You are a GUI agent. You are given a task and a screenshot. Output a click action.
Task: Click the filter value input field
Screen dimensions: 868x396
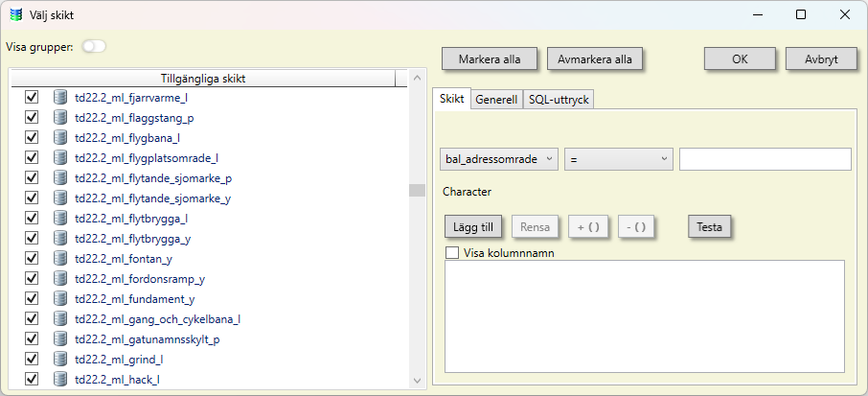coord(765,159)
